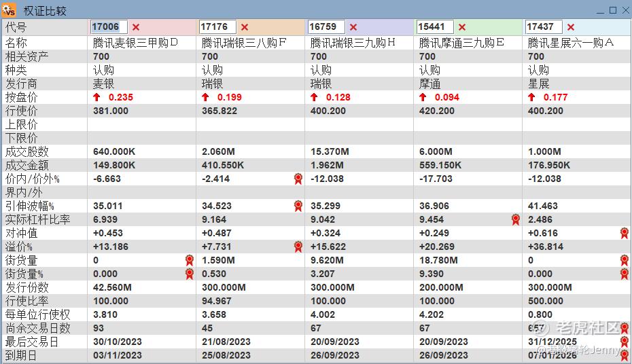632x364 pixels.
Task: Click the 权证比较 window app icon
Action: [9, 10]
